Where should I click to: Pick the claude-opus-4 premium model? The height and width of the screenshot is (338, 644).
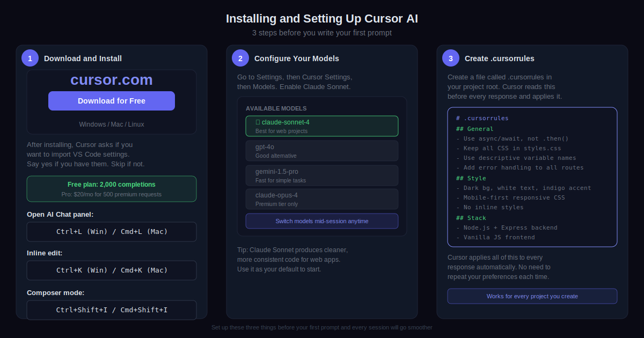(322, 199)
